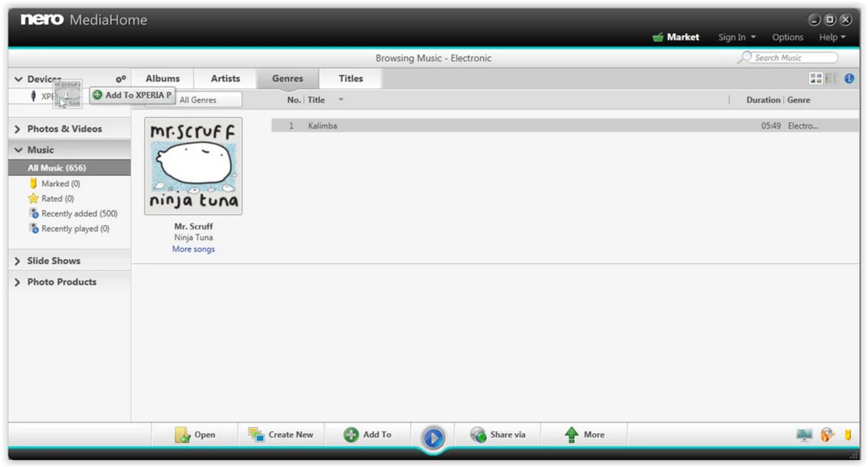Click the search magnifier icon

coord(745,57)
